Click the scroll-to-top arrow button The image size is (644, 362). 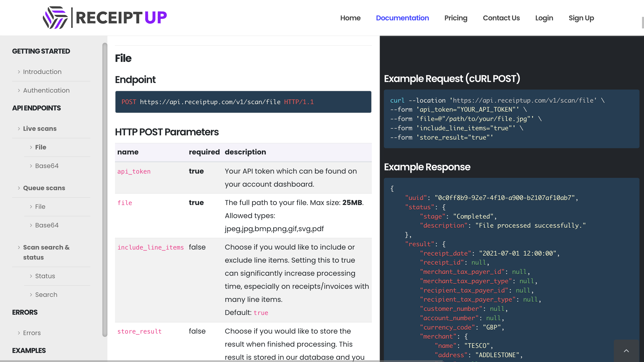(x=626, y=351)
